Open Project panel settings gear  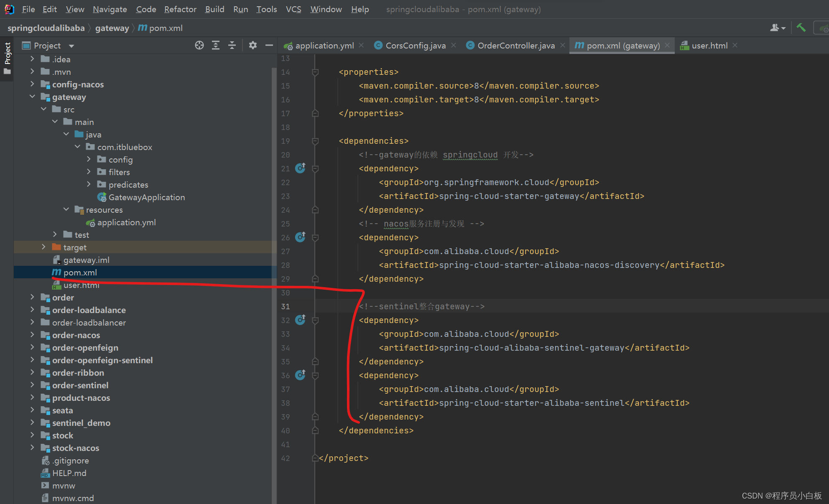253,45
